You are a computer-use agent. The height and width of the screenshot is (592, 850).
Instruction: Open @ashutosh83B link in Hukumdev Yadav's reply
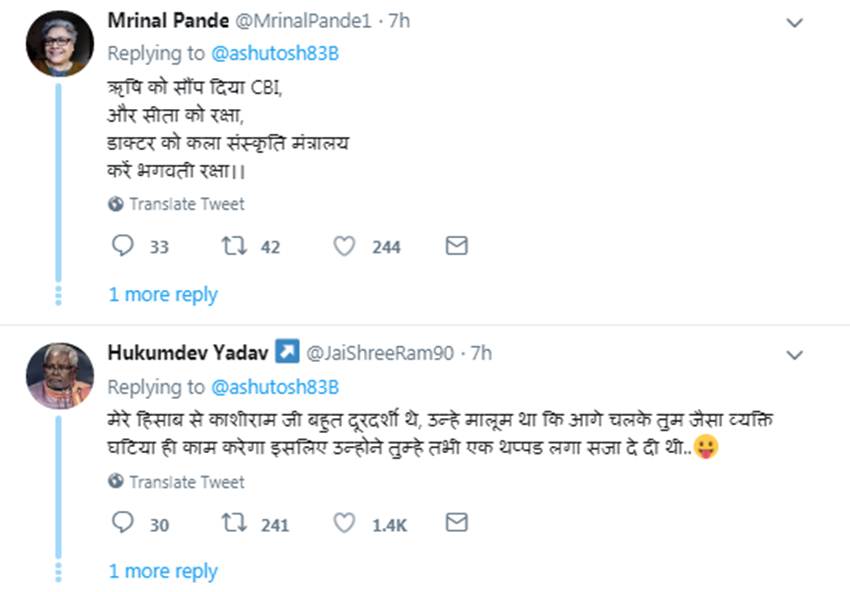click(x=275, y=387)
